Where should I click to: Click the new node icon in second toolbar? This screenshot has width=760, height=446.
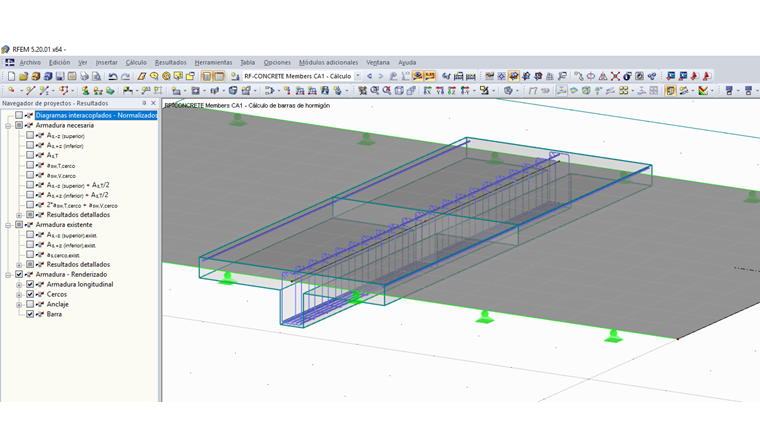point(11,90)
